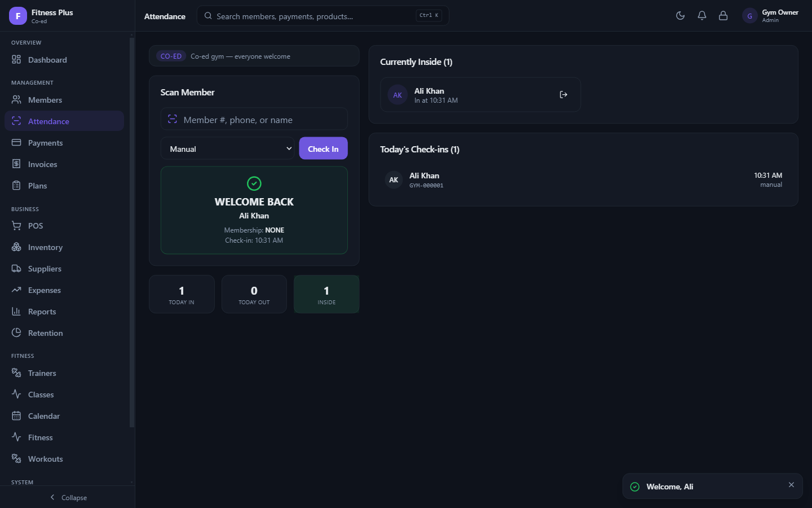Click the lock icon in header

coord(723,16)
